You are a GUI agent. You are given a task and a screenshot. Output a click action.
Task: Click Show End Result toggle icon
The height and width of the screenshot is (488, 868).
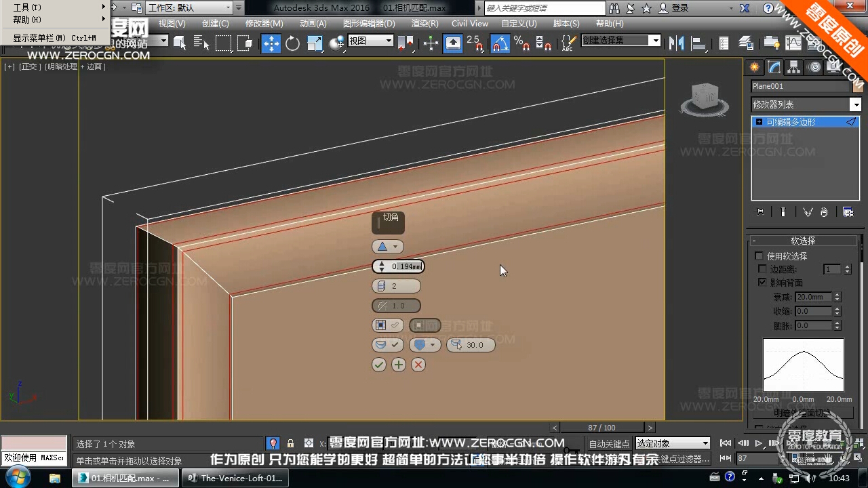point(783,212)
